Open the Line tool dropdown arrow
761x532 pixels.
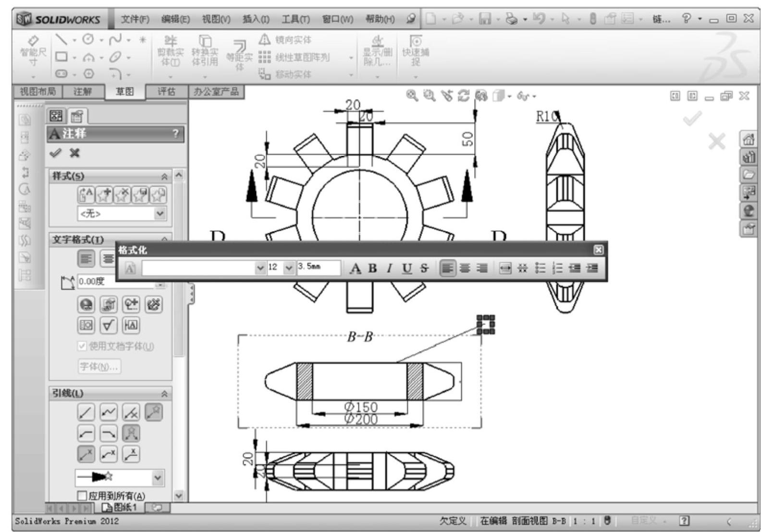pyautogui.click(x=74, y=40)
